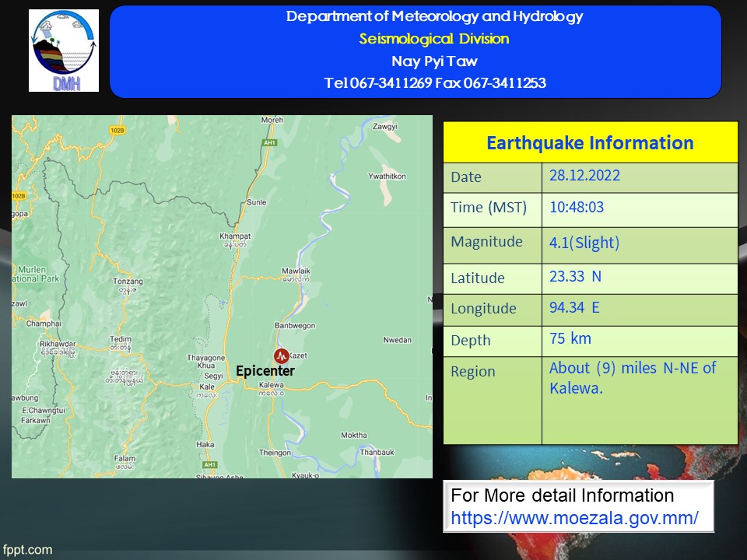This screenshot has width=747, height=560.
Task: Click the 'Seismological Division' yellow subtitle
Action: coord(434,39)
